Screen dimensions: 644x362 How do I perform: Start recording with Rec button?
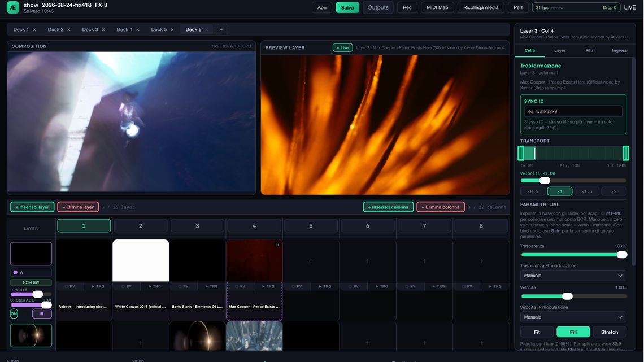tap(407, 7)
